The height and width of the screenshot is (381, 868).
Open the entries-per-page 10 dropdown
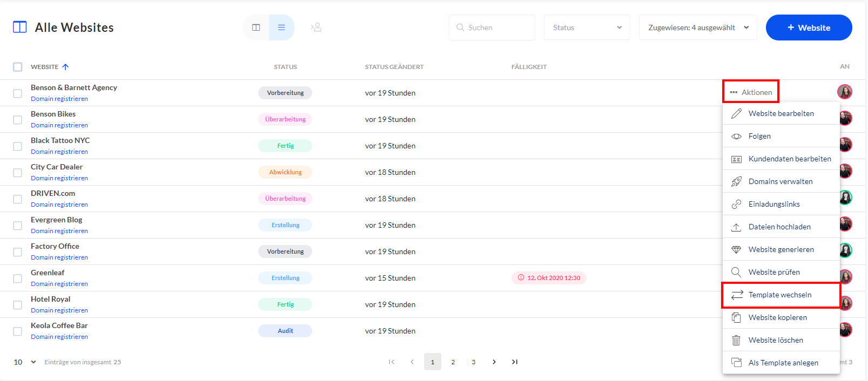click(x=25, y=362)
